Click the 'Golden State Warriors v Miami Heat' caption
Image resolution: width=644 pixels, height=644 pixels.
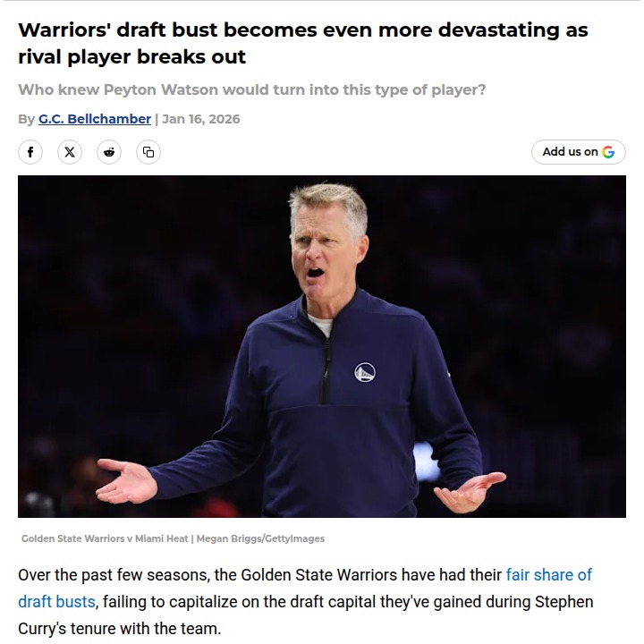(x=105, y=538)
